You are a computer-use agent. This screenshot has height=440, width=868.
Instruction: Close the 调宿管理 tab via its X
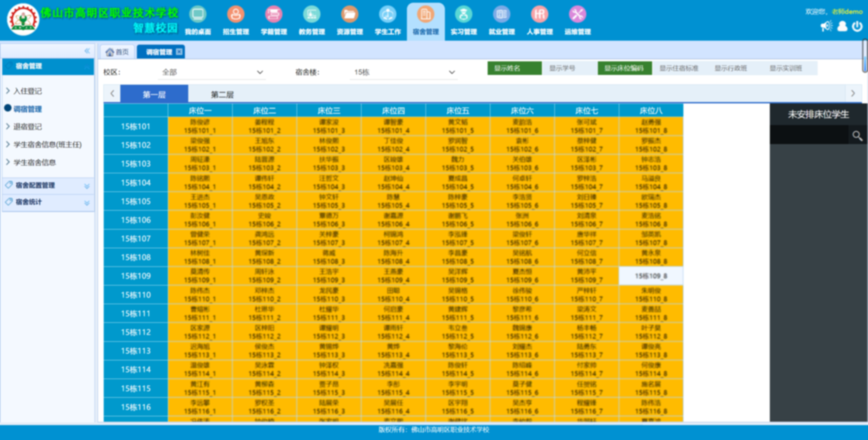tap(179, 52)
